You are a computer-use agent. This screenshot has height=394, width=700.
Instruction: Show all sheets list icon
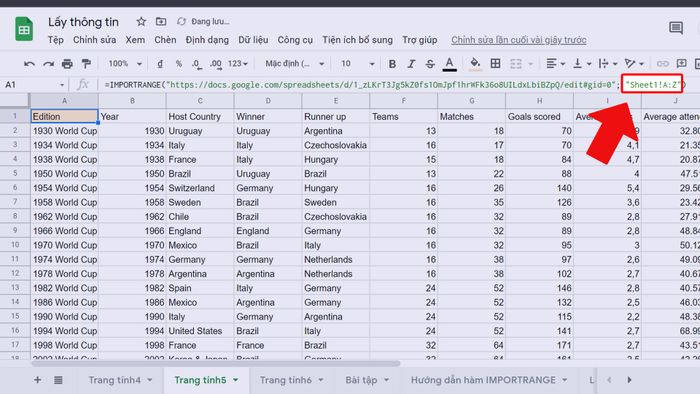tap(58, 380)
